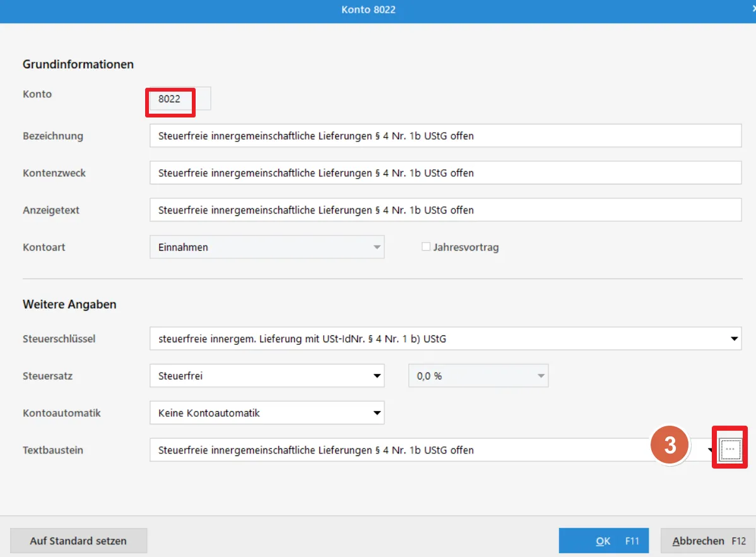756x557 pixels.
Task: Open the 0,0 % tax rate dropdown
Action: coord(540,376)
